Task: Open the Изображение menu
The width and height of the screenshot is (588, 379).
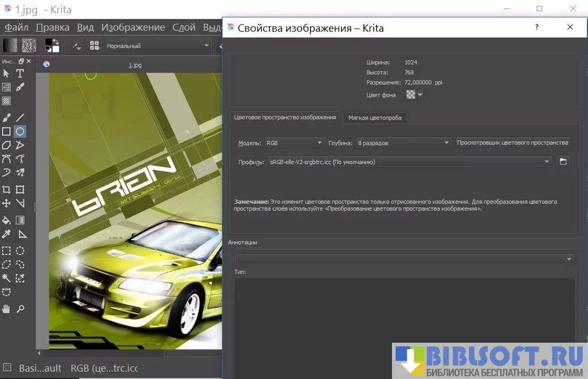Action: click(x=133, y=27)
